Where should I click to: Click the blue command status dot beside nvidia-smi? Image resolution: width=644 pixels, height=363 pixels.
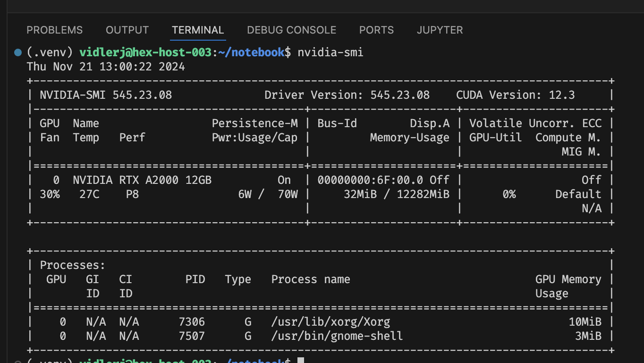click(x=18, y=52)
